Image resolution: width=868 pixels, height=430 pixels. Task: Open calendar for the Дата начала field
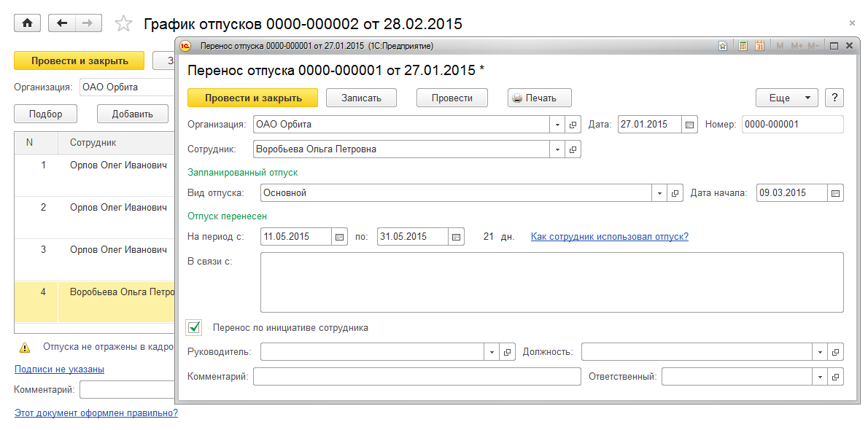tap(836, 193)
